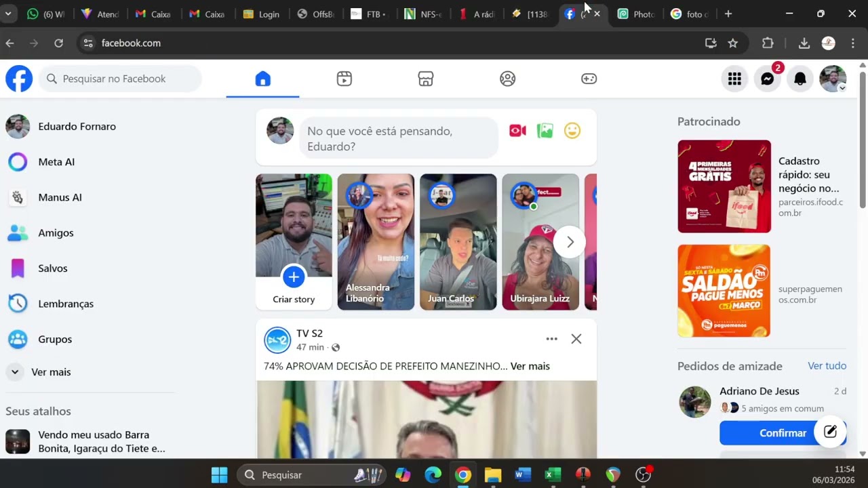Hide the TV S2 post

tap(576, 339)
